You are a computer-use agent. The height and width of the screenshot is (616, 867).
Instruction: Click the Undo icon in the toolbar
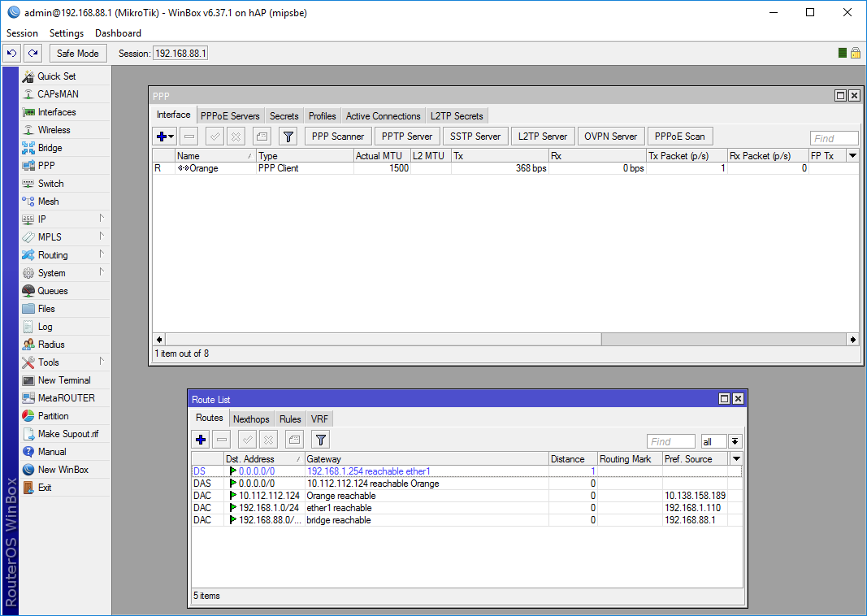pyautogui.click(x=11, y=53)
